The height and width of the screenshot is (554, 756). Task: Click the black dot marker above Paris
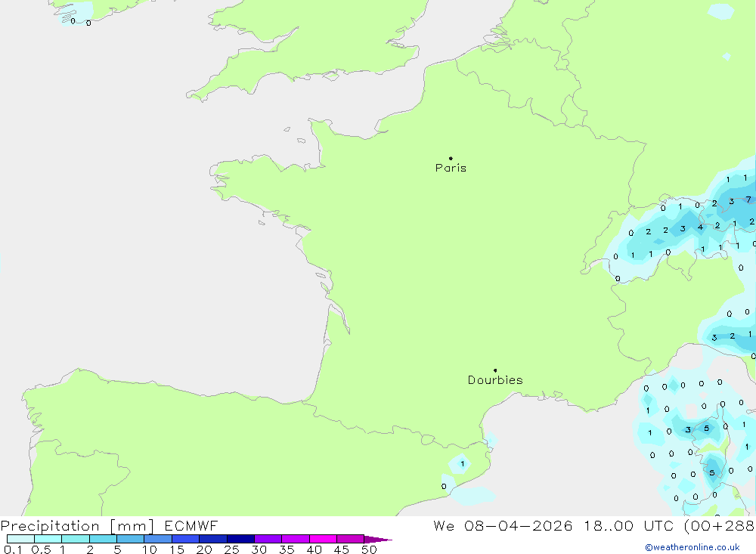(451, 158)
